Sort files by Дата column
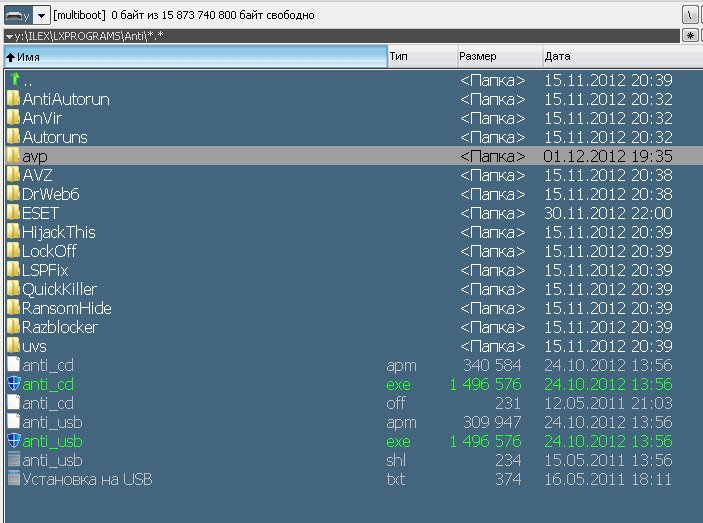This screenshot has height=523, width=703. [x=620, y=57]
